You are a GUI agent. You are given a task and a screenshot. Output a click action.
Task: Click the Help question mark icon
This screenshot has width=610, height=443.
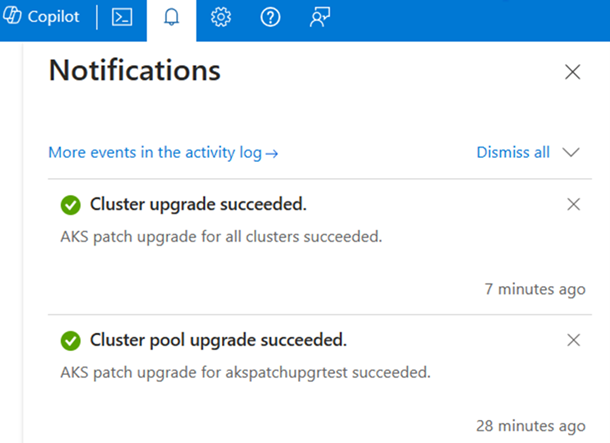tap(270, 19)
